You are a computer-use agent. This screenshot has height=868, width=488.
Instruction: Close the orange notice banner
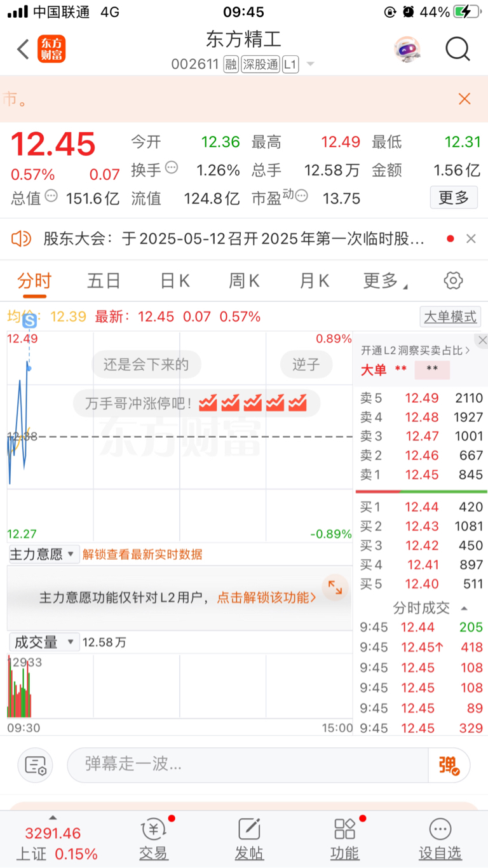point(464,98)
